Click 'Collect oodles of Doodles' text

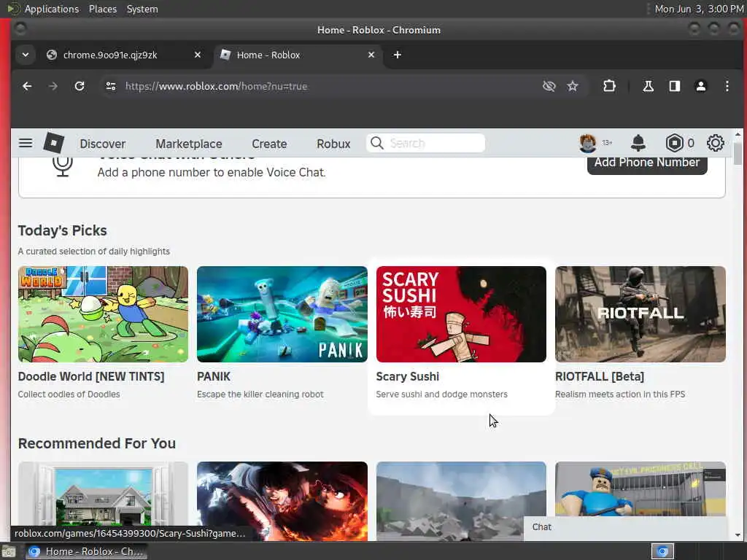tap(69, 394)
